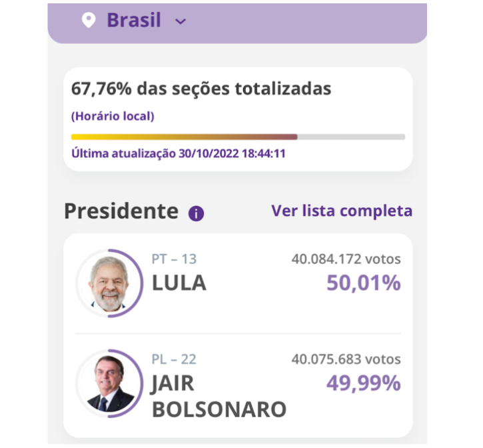Open the Ver lista completa link
The image size is (483, 448).
(342, 211)
